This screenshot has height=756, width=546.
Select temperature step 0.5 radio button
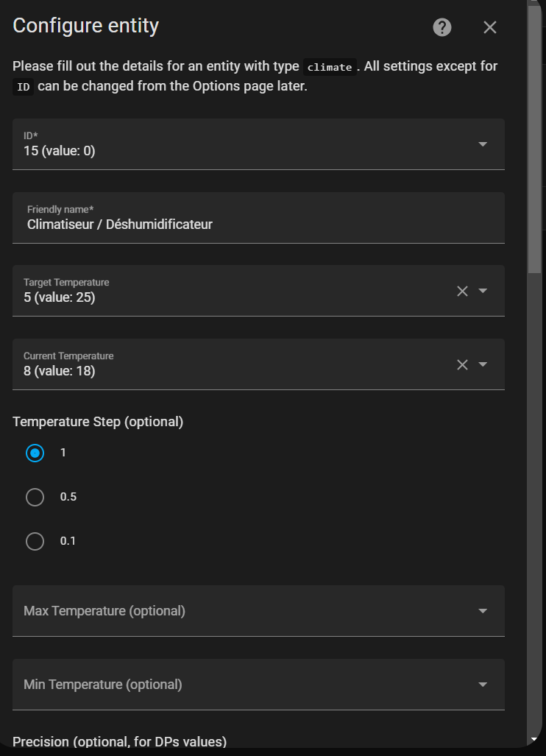[x=35, y=497]
